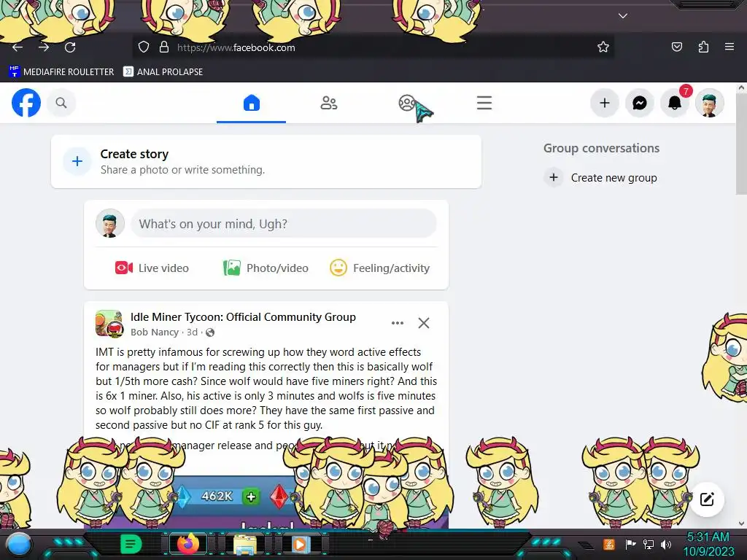The width and height of the screenshot is (747, 560).
Task: Open the Create story card
Action: pyautogui.click(x=266, y=161)
